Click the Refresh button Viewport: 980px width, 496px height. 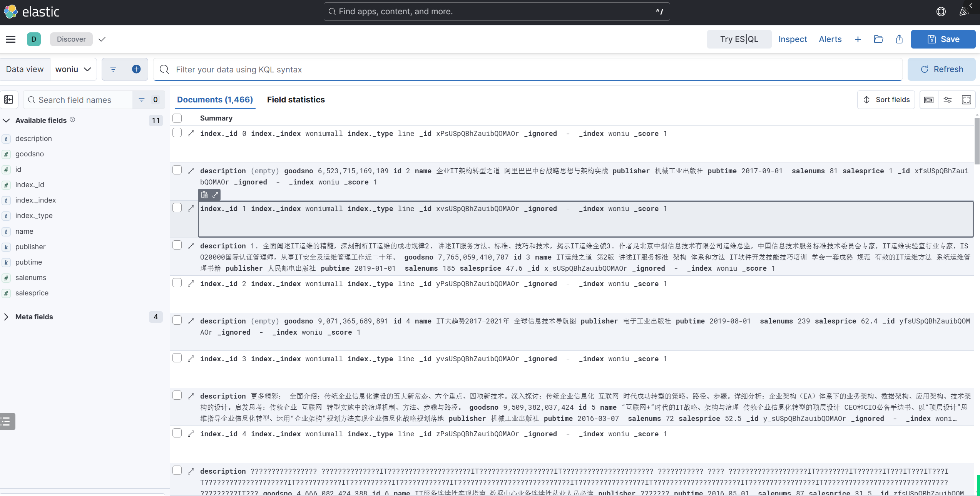[942, 69]
